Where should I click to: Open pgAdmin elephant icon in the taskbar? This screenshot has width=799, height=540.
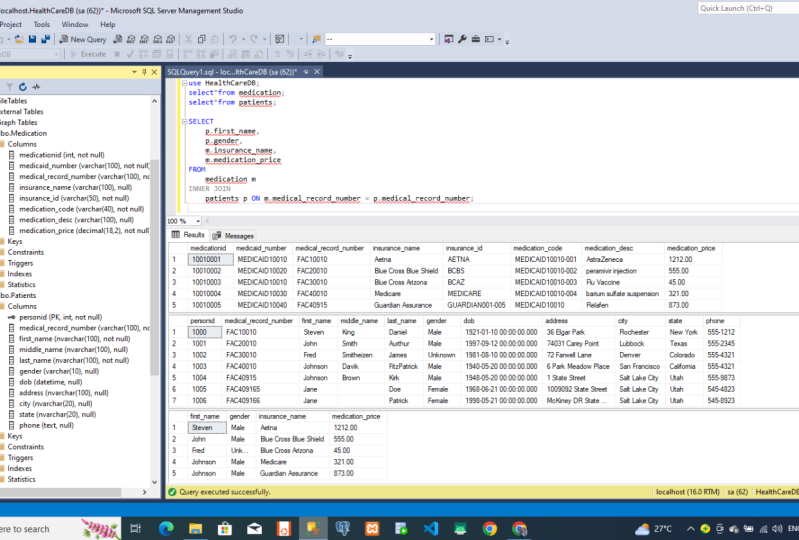coord(342,528)
